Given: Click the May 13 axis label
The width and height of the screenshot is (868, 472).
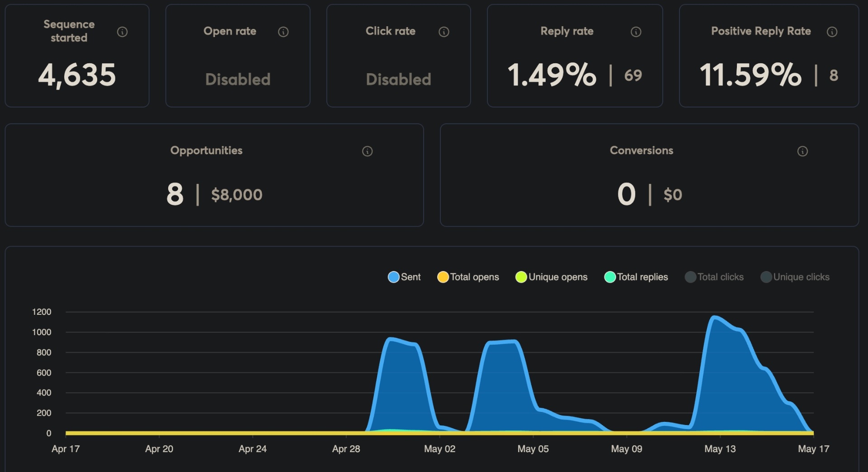Looking at the screenshot, I should pyautogui.click(x=720, y=449).
